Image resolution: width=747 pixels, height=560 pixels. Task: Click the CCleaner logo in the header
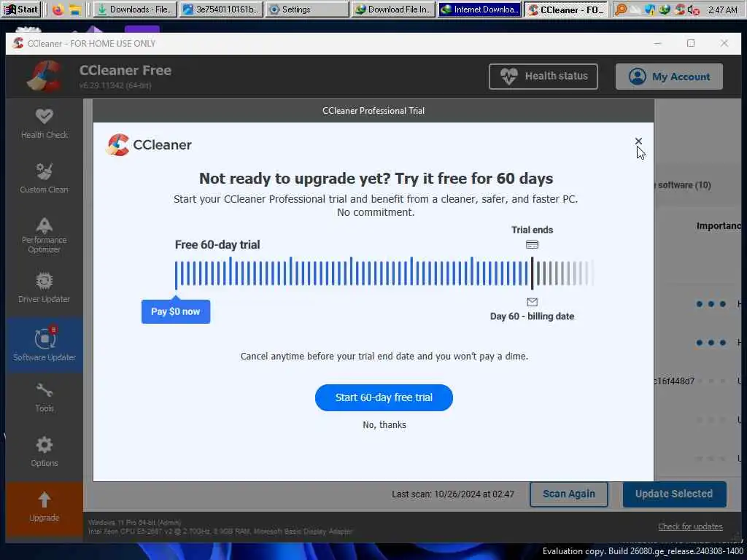tap(44, 76)
